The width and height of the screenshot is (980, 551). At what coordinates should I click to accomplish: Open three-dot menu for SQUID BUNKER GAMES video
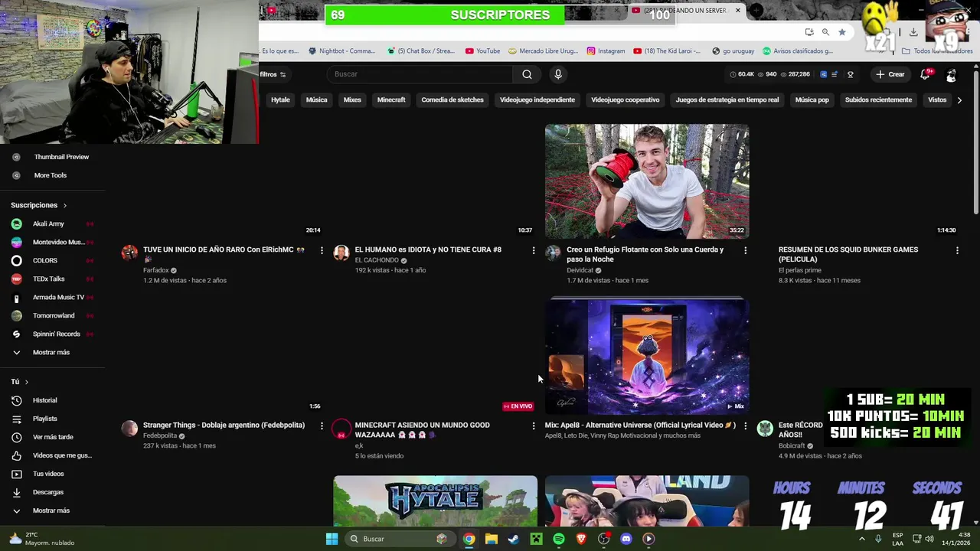coord(957,250)
